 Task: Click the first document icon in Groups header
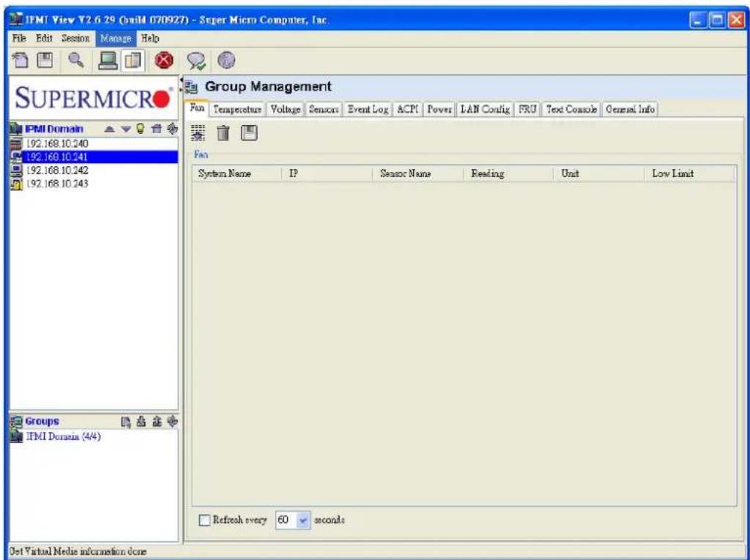coord(125,422)
